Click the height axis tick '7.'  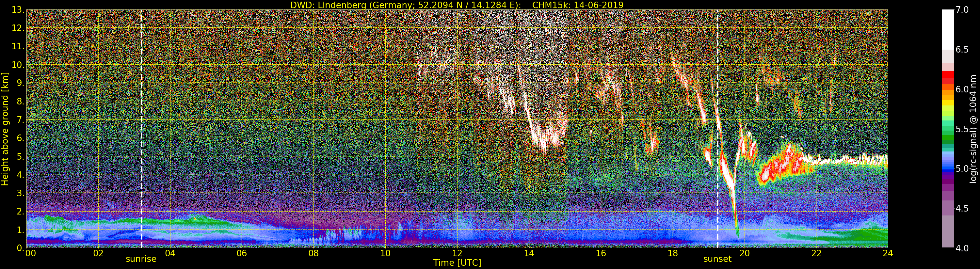click(21, 120)
